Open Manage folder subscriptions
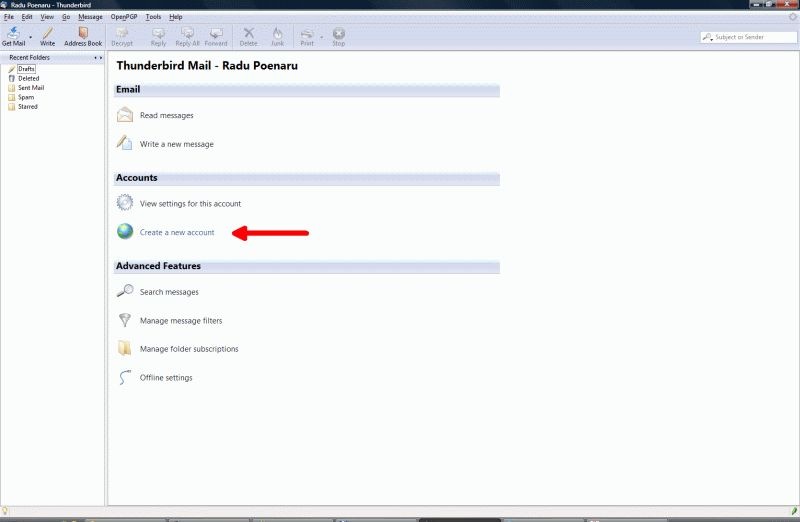 (189, 349)
